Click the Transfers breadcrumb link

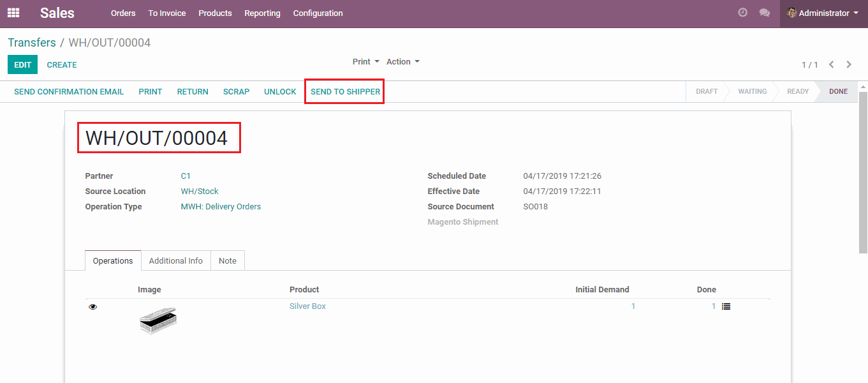[32, 43]
